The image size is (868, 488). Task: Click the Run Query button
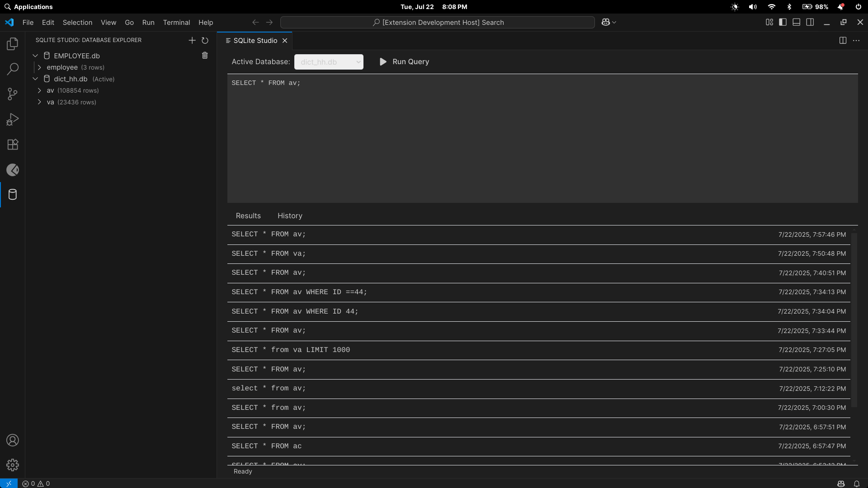(404, 62)
